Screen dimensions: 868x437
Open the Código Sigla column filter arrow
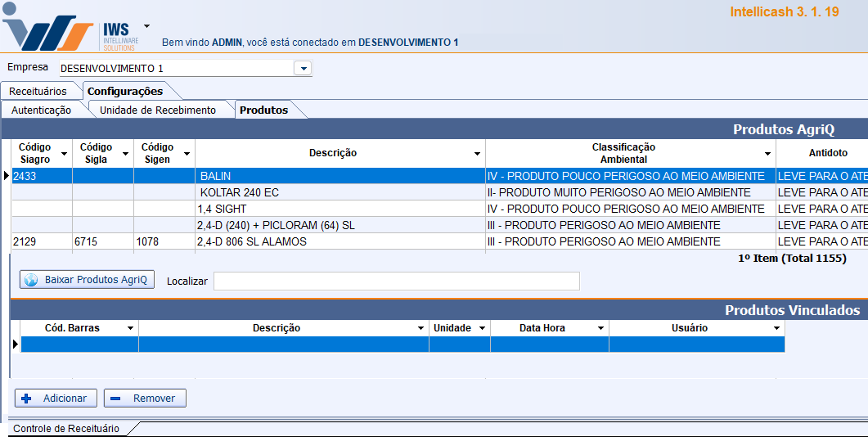tap(125, 154)
